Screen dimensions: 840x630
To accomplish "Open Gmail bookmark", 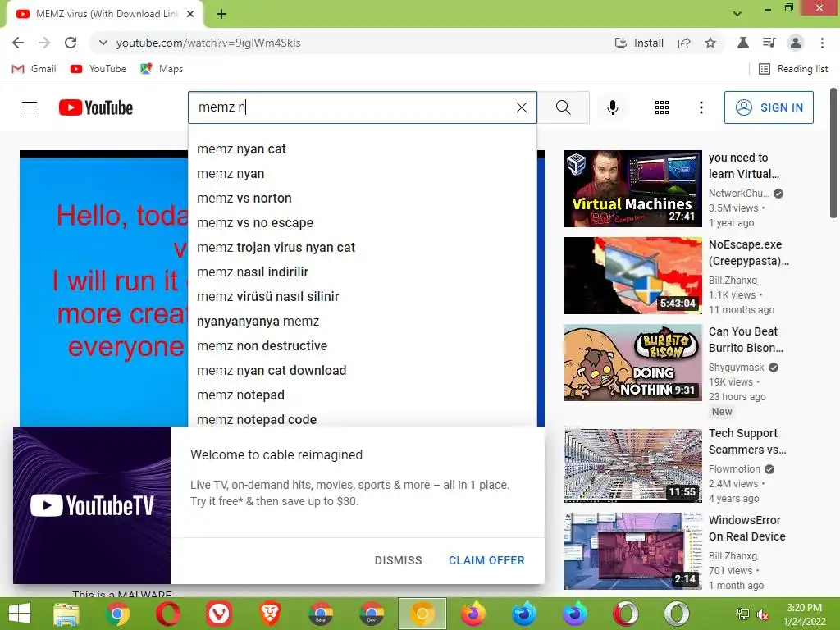I will pos(34,69).
